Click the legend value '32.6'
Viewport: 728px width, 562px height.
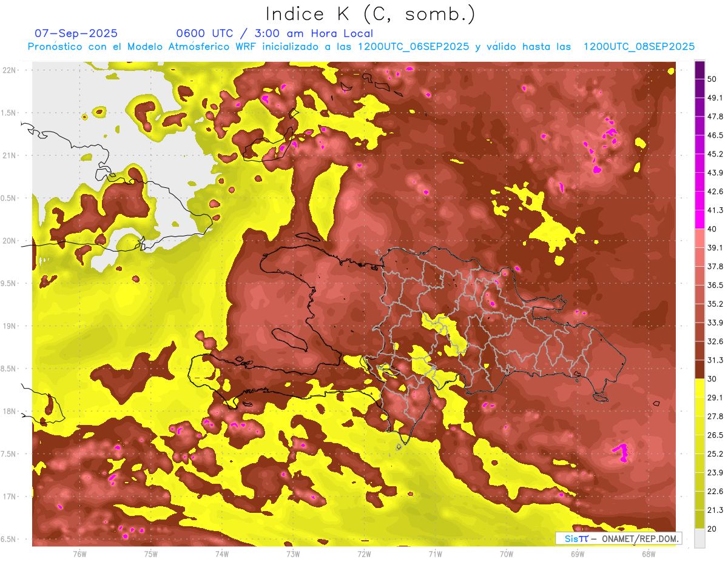point(715,341)
